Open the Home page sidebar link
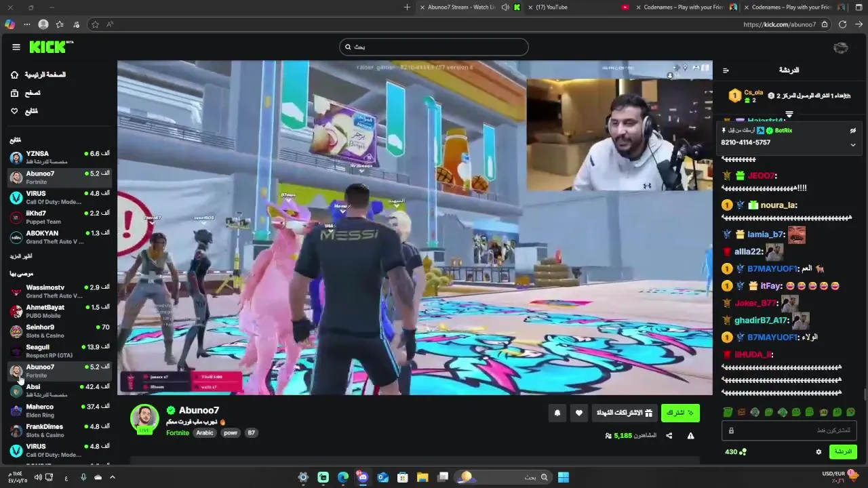Viewport: 868px width, 488px height. click(x=38, y=75)
